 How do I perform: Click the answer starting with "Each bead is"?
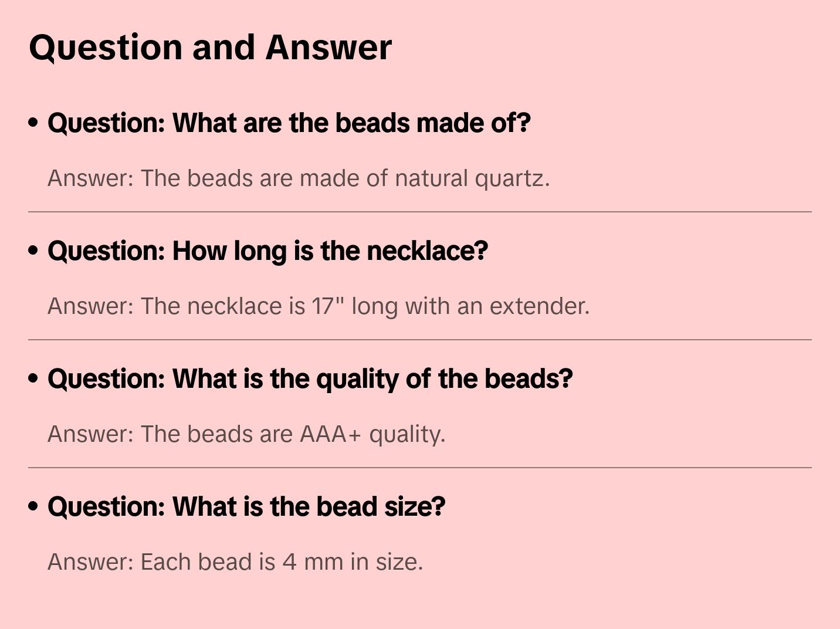235,562
